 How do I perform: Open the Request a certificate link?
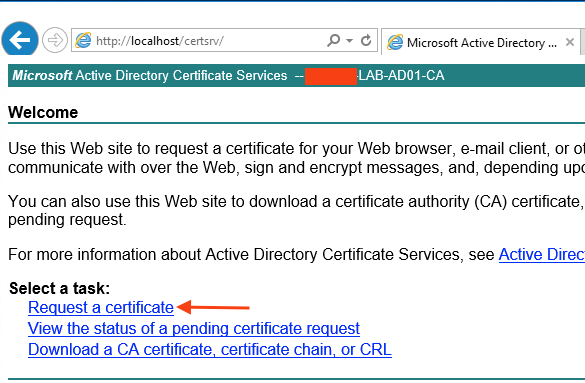coord(101,308)
